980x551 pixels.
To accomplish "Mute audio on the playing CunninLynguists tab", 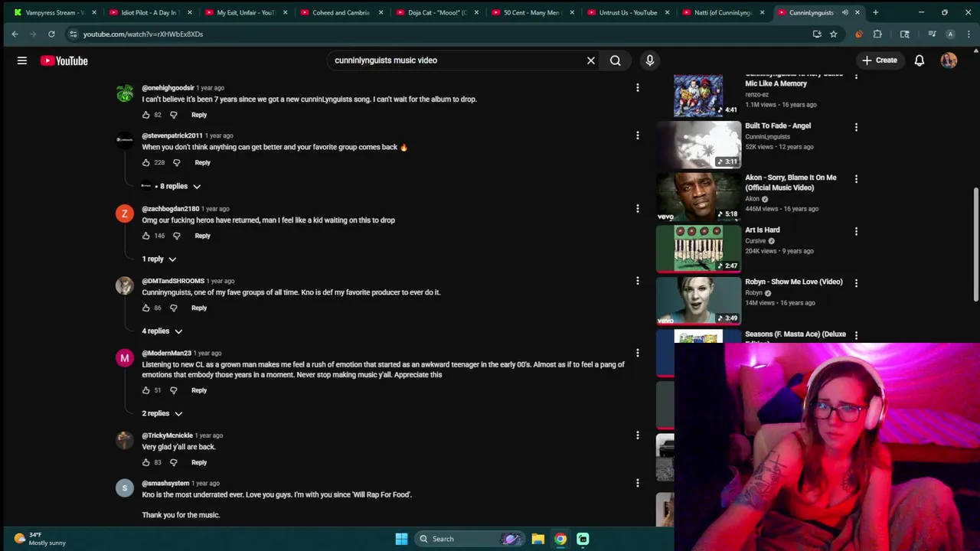I will click(845, 12).
